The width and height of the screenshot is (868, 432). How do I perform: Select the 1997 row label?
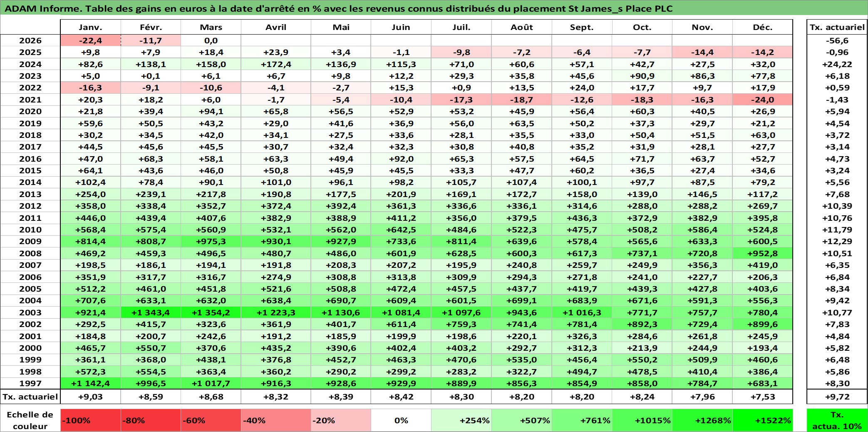[x=30, y=383]
